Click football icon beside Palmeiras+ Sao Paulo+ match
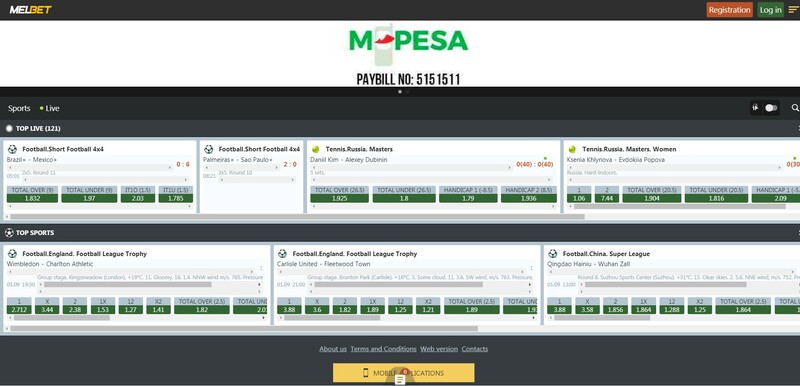The height and width of the screenshot is (386, 800). 209,149
